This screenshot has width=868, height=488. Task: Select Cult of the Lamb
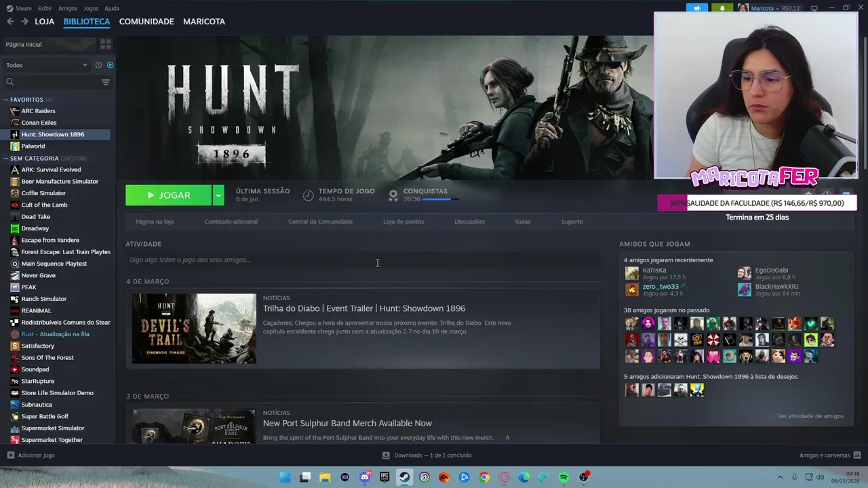pyautogui.click(x=56, y=205)
